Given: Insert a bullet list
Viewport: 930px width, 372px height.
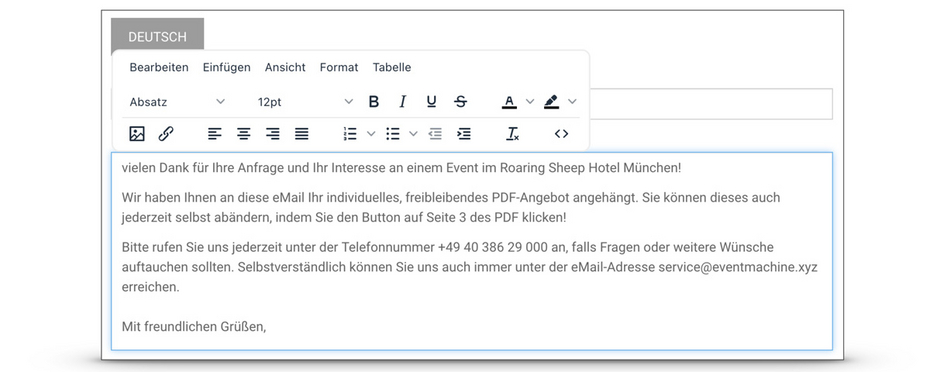Looking at the screenshot, I should (x=393, y=134).
